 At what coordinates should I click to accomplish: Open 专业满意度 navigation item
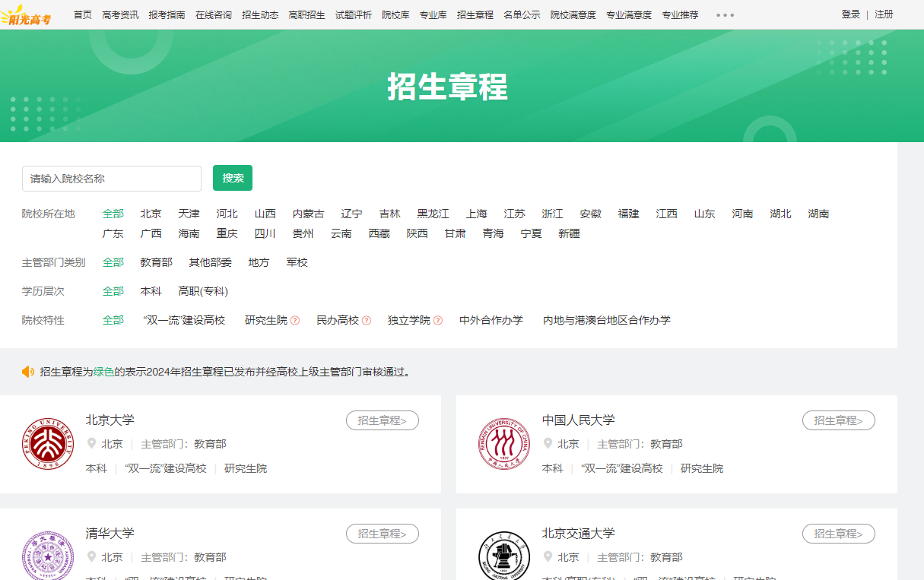629,15
